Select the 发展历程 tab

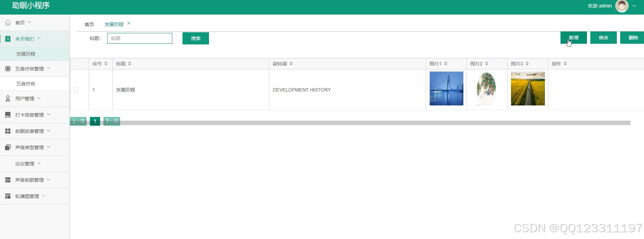[114, 24]
